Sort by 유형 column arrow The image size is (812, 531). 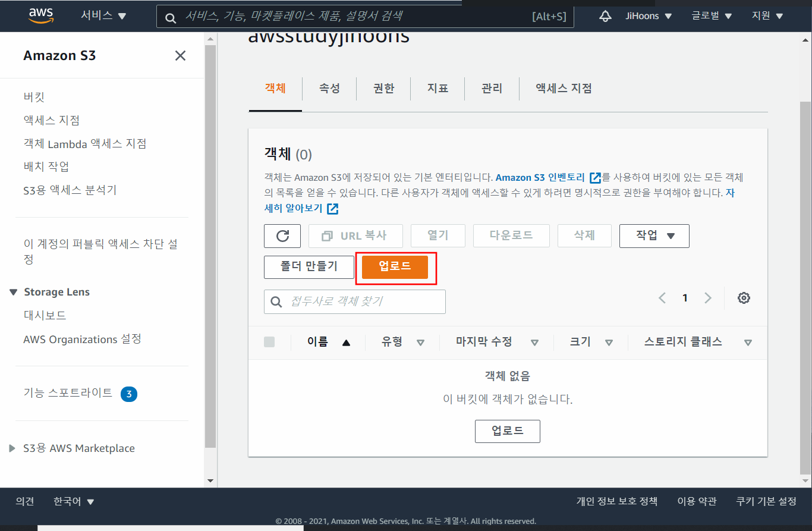point(421,343)
